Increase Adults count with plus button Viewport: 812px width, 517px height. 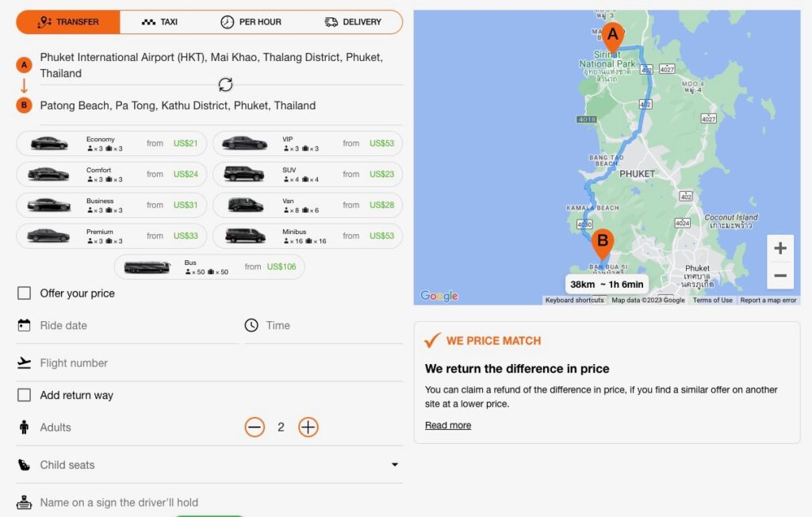(308, 427)
